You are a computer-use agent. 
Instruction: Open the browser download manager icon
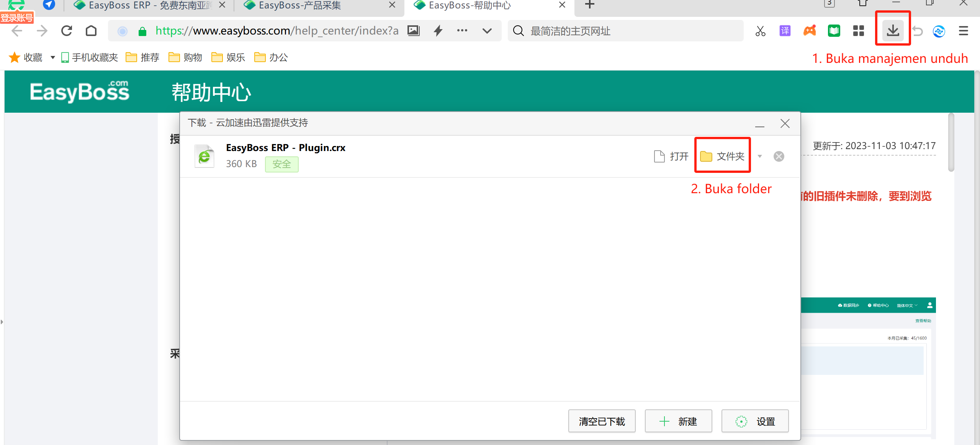tap(893, 30)
